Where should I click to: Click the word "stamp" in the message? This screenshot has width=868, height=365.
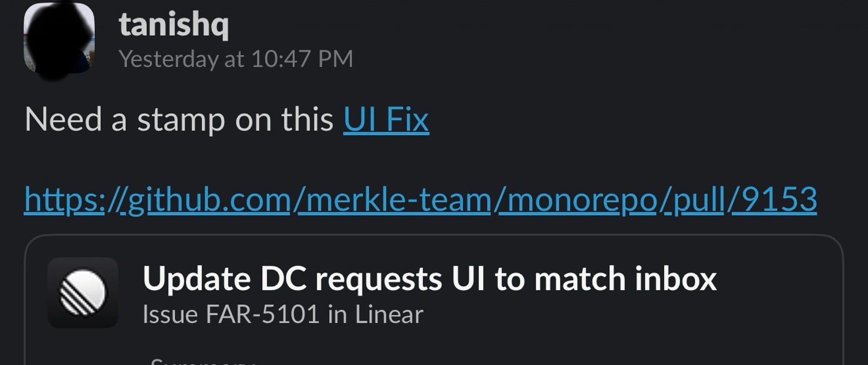click(181, 120)
